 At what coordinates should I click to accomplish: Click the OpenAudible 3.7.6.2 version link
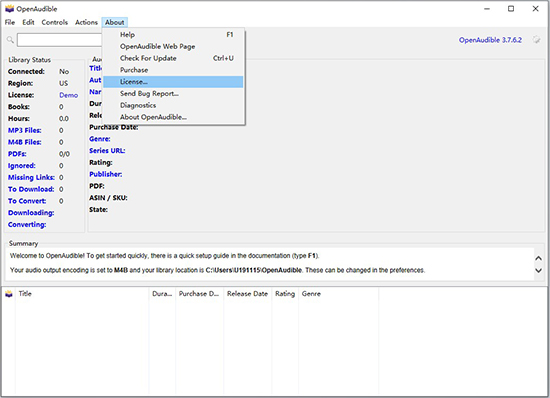pos(490,40)
